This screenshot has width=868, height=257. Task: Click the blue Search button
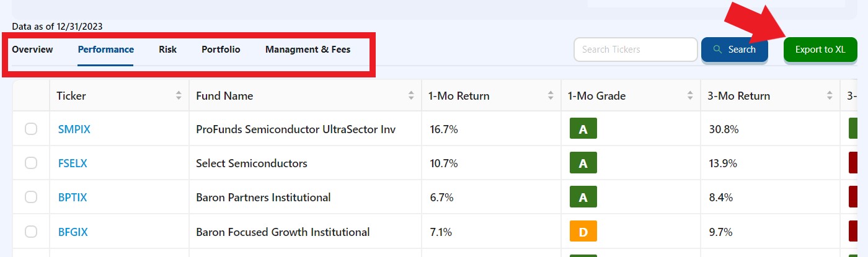pyautogui.click(x=735, y=50)
